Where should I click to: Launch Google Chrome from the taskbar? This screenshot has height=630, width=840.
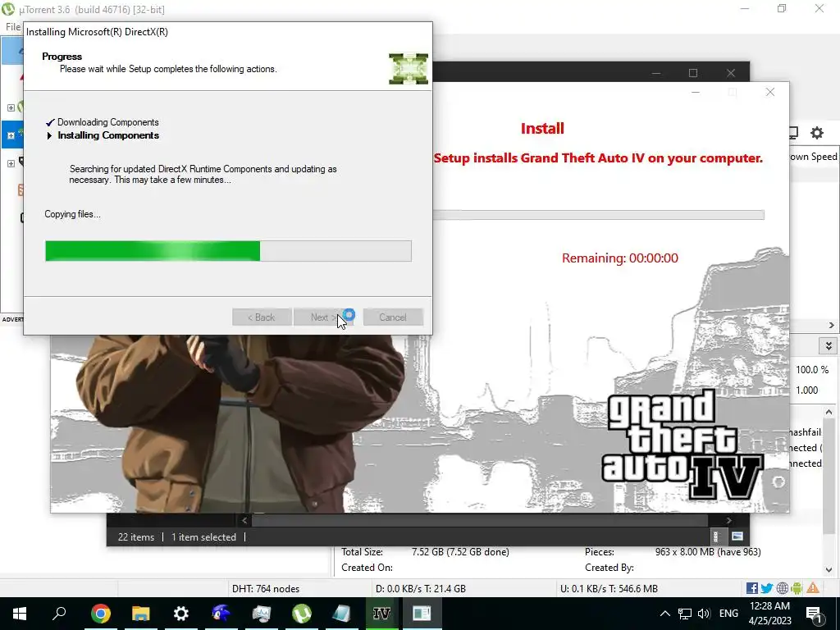[101, 614]
